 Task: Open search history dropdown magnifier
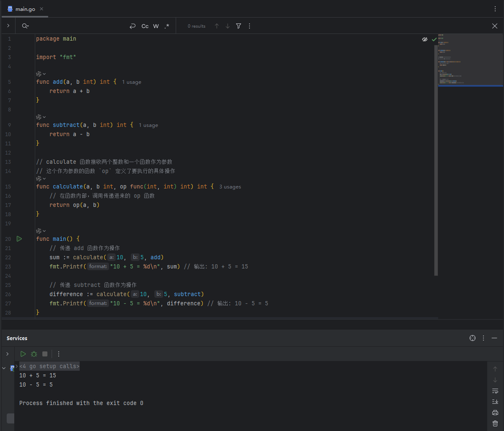(x=25, y=26)
